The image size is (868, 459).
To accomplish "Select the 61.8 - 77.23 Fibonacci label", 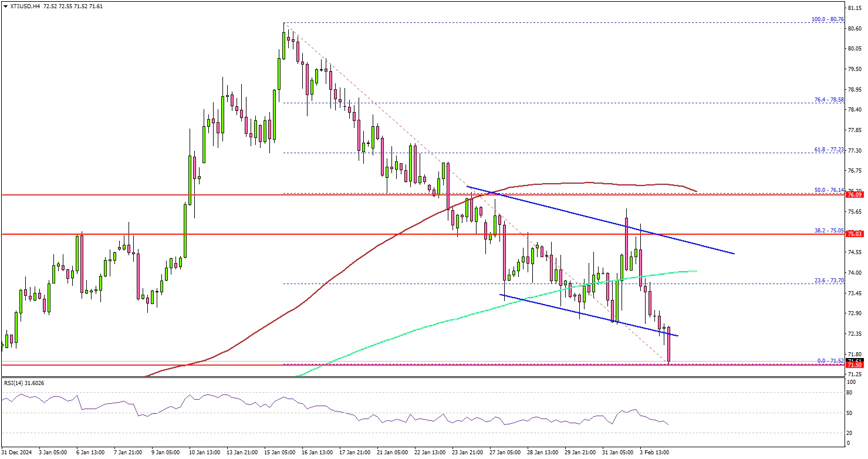I will pos(827,150).
